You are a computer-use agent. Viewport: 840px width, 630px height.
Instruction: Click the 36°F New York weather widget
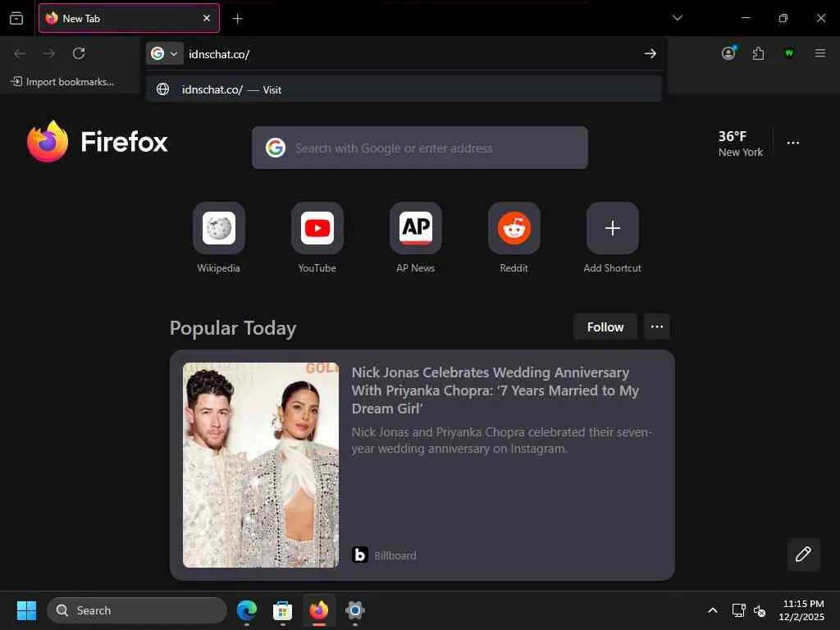click(x=740, y=144)
